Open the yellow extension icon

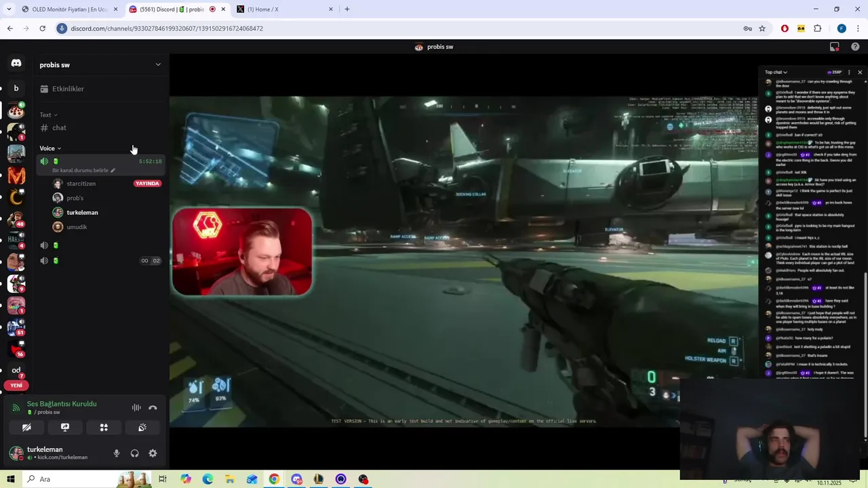pyautogui.click(x=801, y=28)
